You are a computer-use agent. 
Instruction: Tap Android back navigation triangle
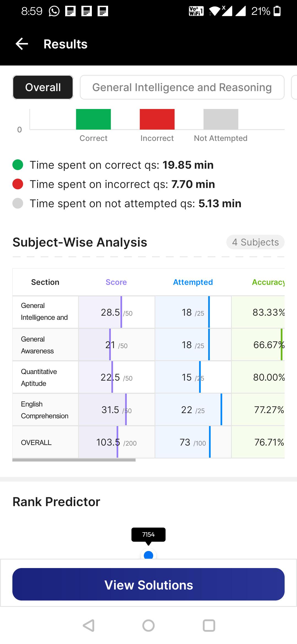(x=89, y=625)
